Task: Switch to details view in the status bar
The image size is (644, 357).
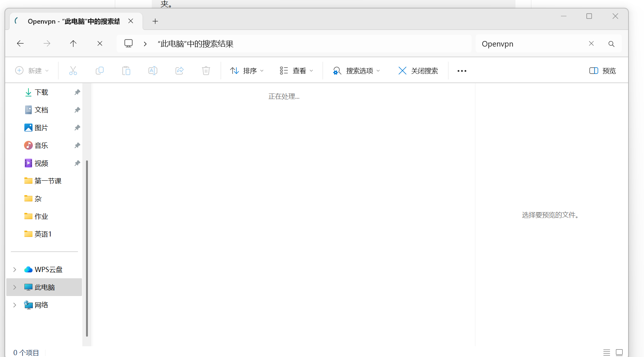Action: coord(606,352)
